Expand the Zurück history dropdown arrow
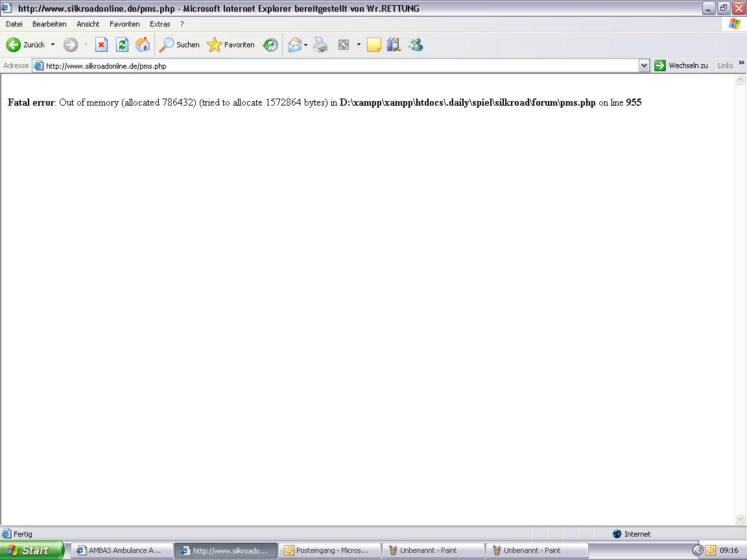This screenshot has height=560, width=747. (x=53, y=45)
